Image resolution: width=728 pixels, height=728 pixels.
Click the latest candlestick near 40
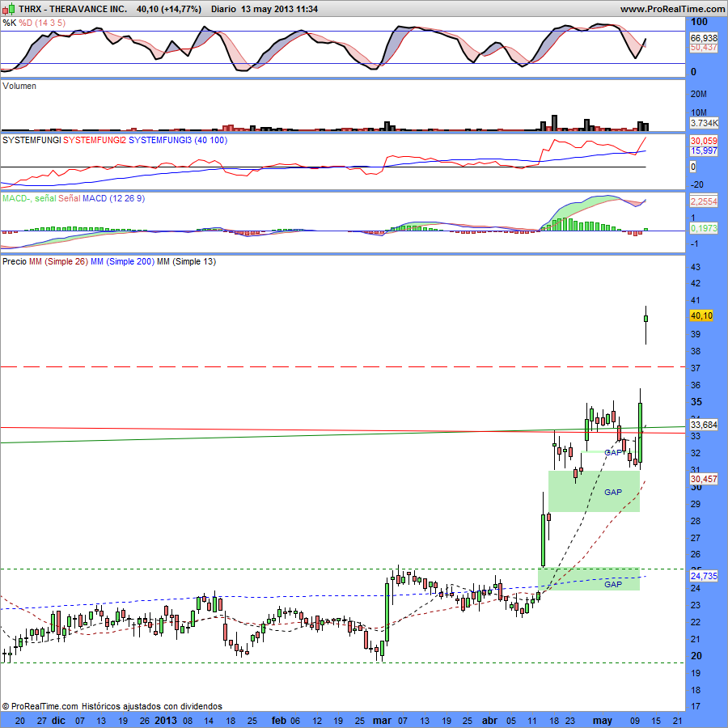pos(645,319)
